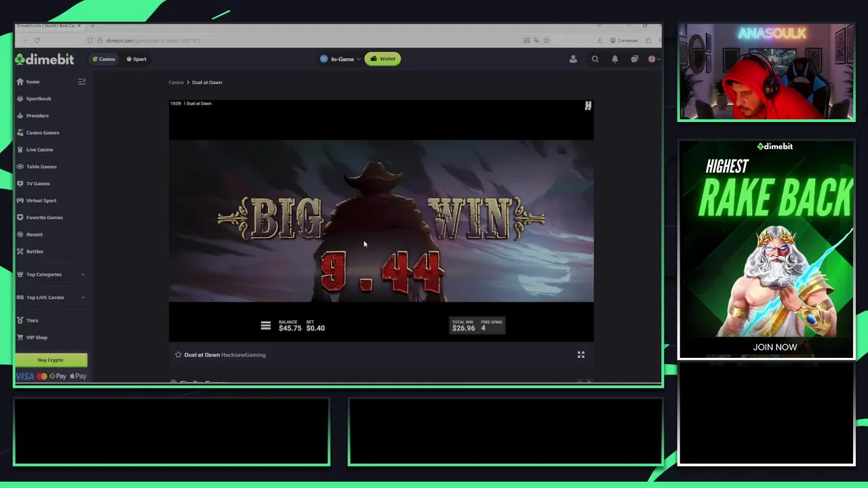The height and width of the screenshot is (488, 868).
Task: Open notifications bell
Action: coord(614,59)
